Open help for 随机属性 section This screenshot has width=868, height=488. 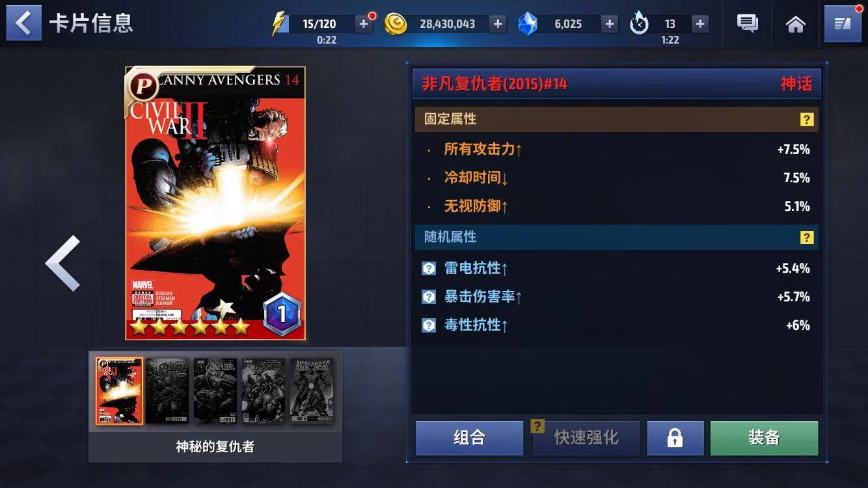click(807, 237)
